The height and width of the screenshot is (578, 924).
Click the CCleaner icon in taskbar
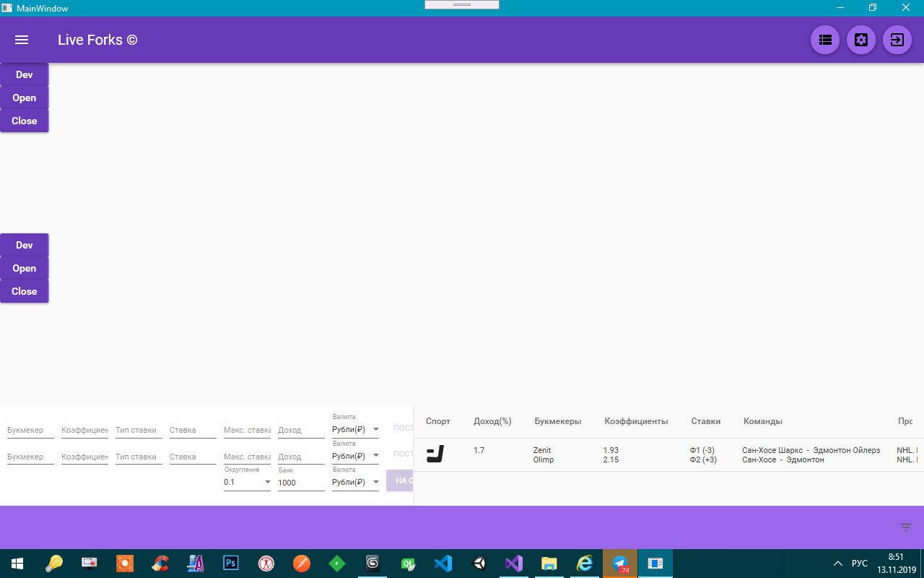[160, 564]
